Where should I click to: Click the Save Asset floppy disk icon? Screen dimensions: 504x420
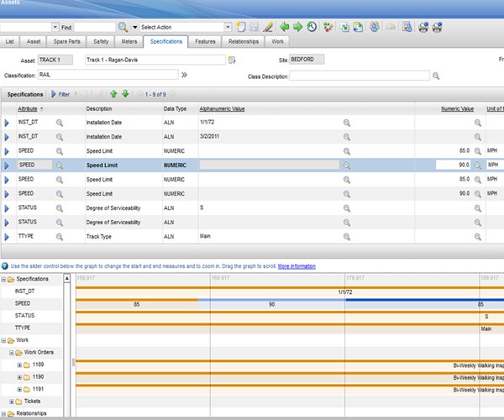pyautogui.click(x=254, y=27)
